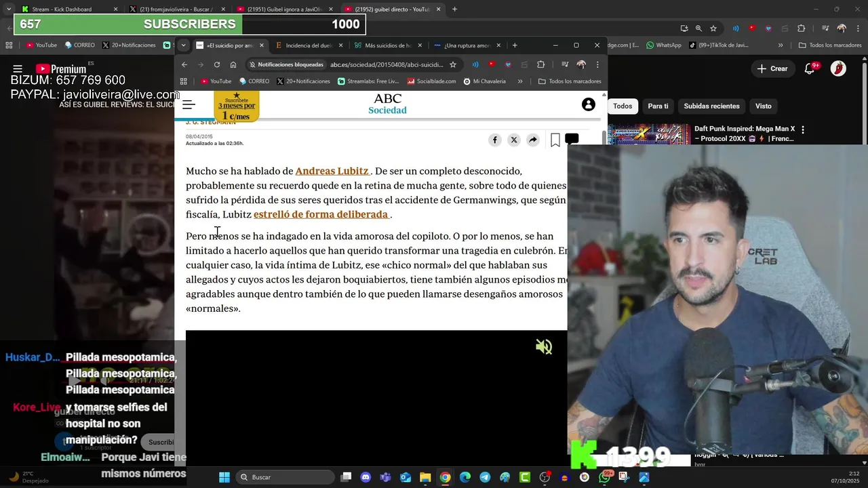
Task: Open YouTube guide hamburger menu
Action: point(18,68)
